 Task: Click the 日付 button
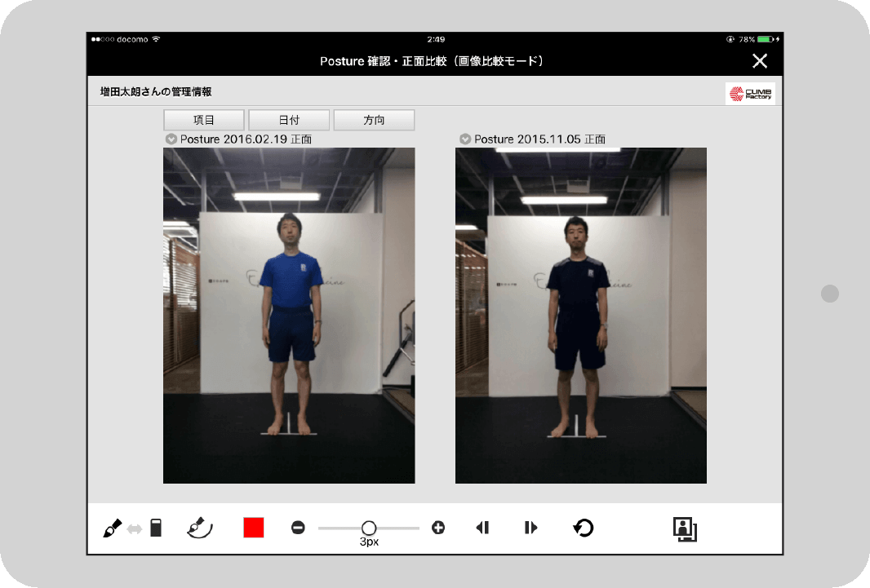[289, 120]
